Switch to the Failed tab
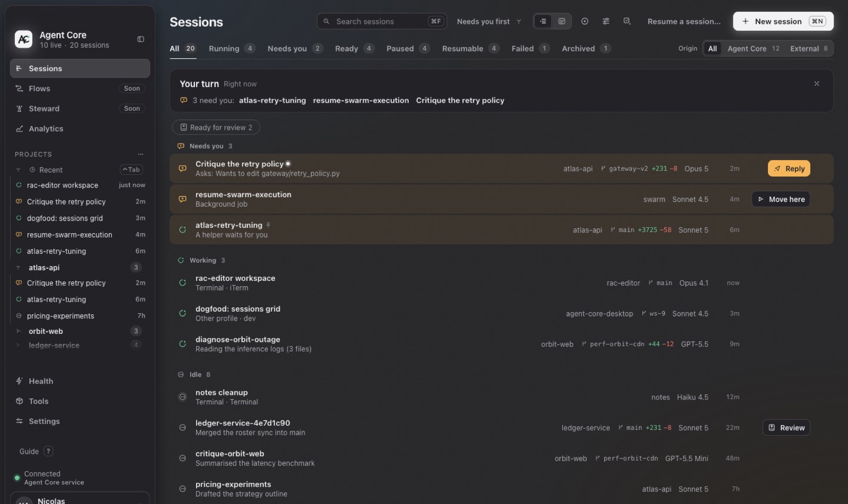Viewport: 848px width, 504px height. click(530, 49)
